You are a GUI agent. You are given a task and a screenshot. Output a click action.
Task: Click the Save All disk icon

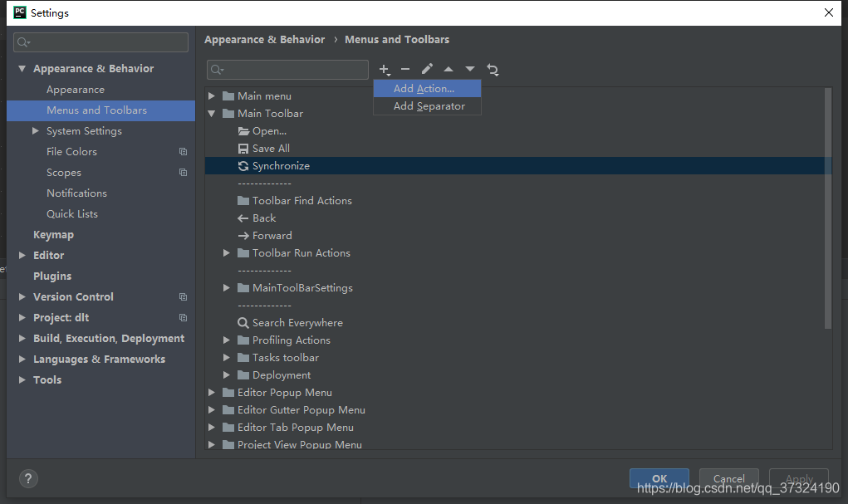(243, 149)
